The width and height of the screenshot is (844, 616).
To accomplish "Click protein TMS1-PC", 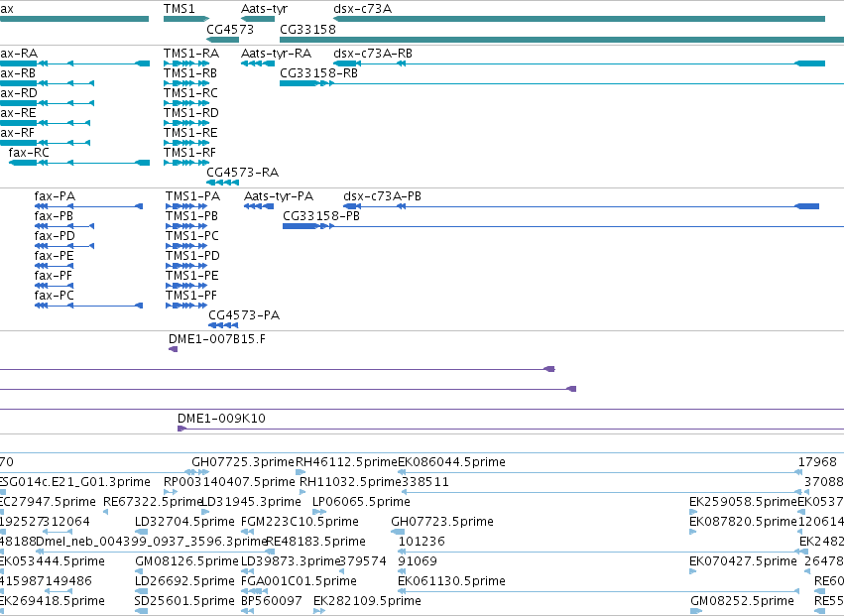I will click(192, 236).
